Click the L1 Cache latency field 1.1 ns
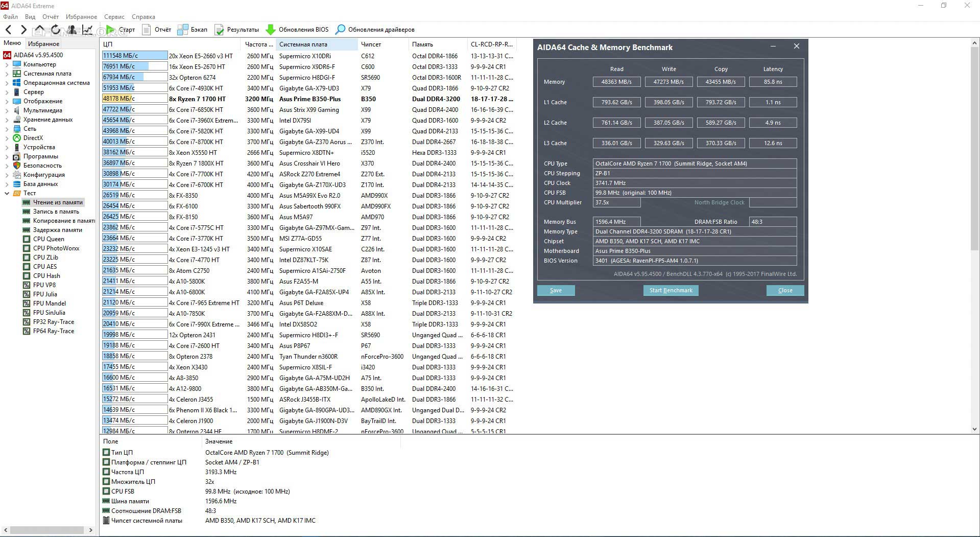980x537 pixels. (x=773, y=102)
